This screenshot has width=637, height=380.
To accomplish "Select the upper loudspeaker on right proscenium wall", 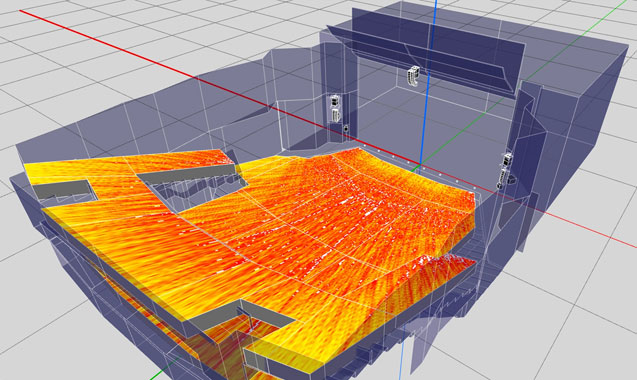I will [507, 160].
